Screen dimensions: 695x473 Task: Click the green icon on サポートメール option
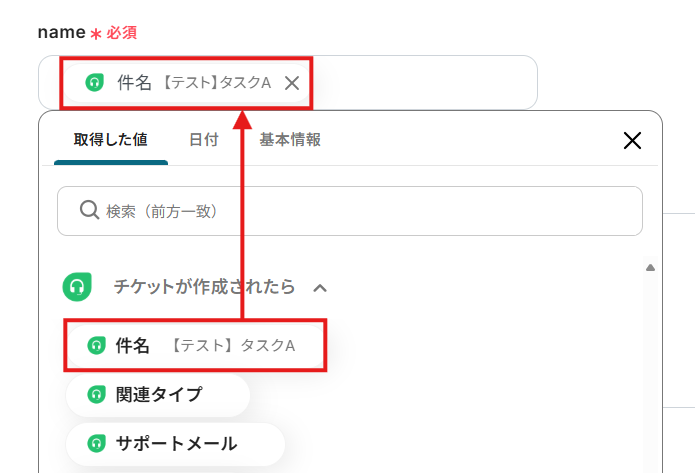coord(96,442)
